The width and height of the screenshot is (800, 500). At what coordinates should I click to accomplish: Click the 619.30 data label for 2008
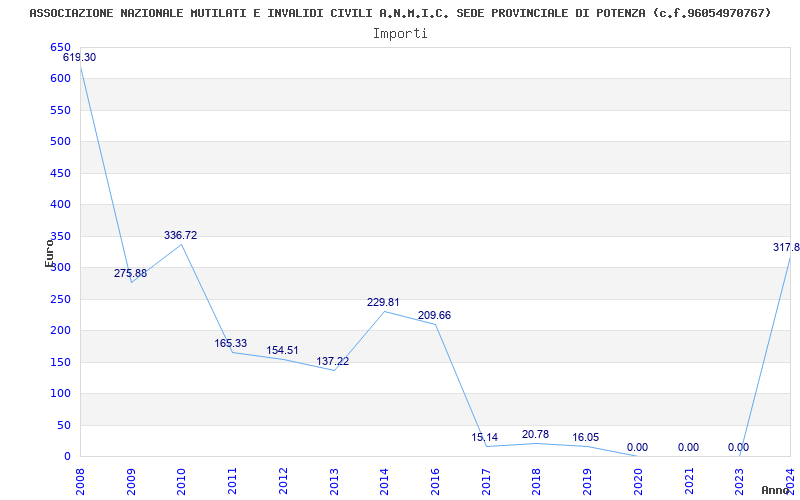coord(79,57)
